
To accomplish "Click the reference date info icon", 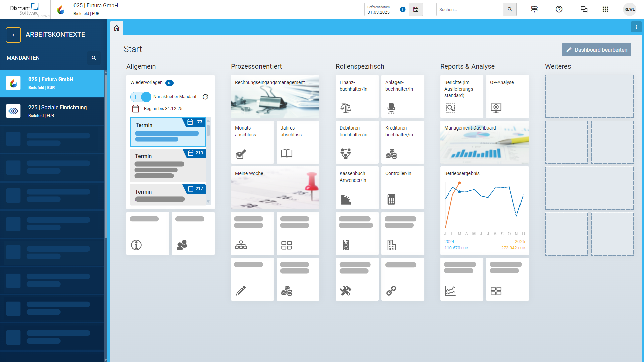I will pyautogui.click(x=403, y=9).
